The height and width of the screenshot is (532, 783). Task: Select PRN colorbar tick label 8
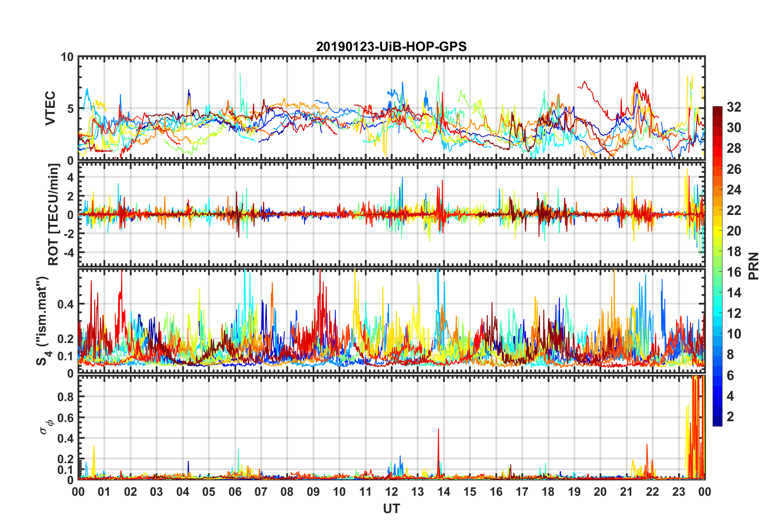[730, 354]
